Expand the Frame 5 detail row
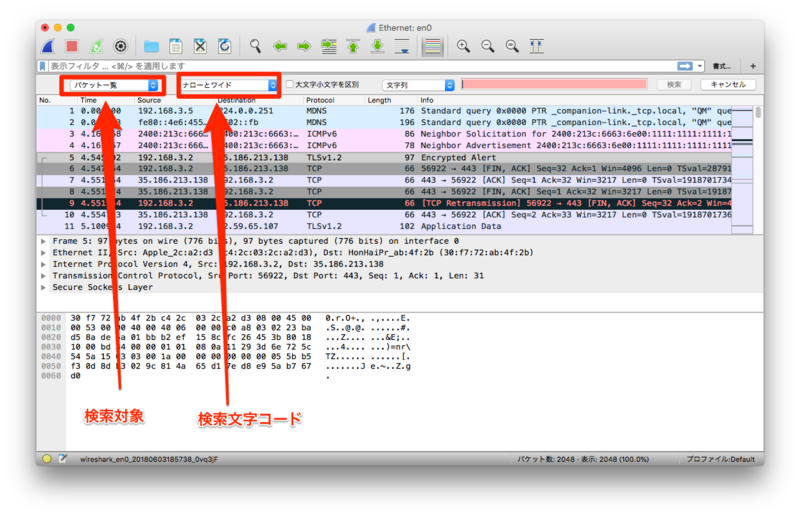Viewport: 800px width, 517px height. tap(44, 241)
